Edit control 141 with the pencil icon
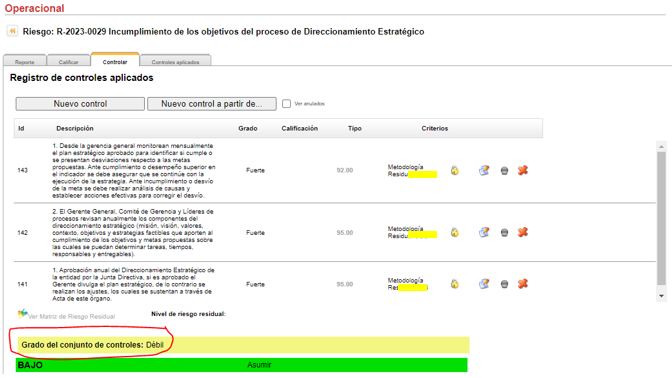This screenshot has height=378, width=672. click(484, 284)
